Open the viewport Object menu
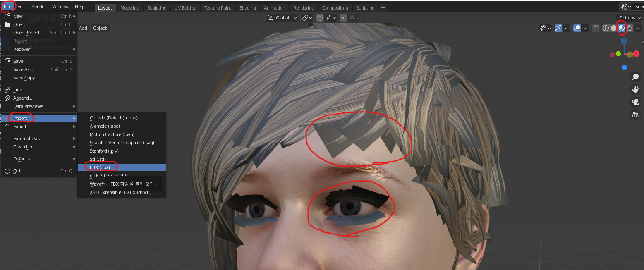Image resolution: width=644 pixels, height=270 pixels. tap(100, 28)
